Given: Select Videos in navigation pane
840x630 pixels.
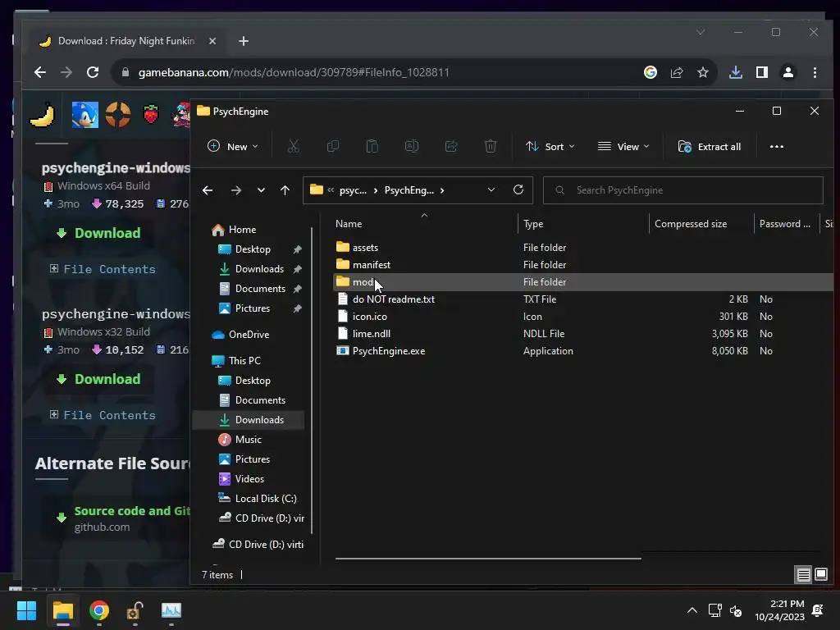Looking at the screenshot, I should (249, 479).
